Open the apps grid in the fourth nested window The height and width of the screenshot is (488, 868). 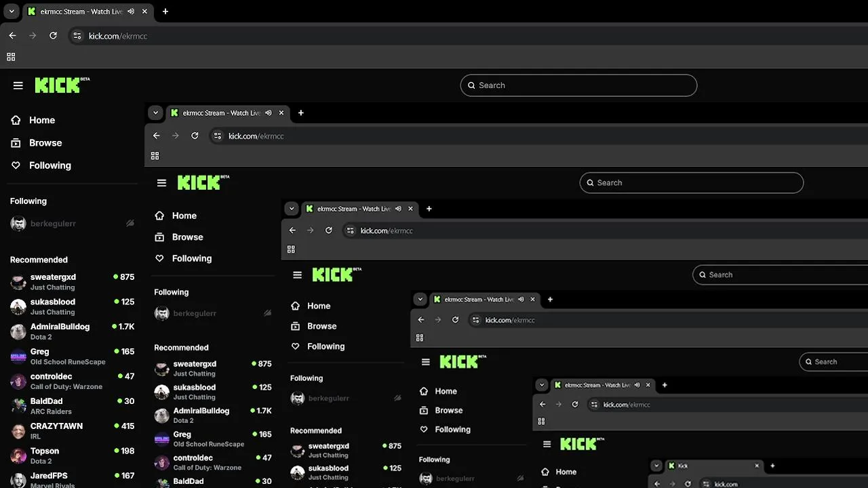(x=420, y=338)
